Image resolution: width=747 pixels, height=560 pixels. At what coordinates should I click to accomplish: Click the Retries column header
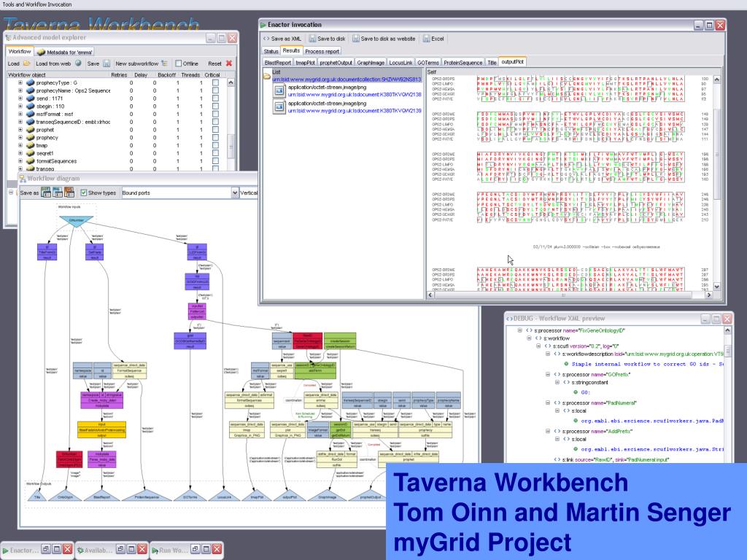click(x=119, y=75)
